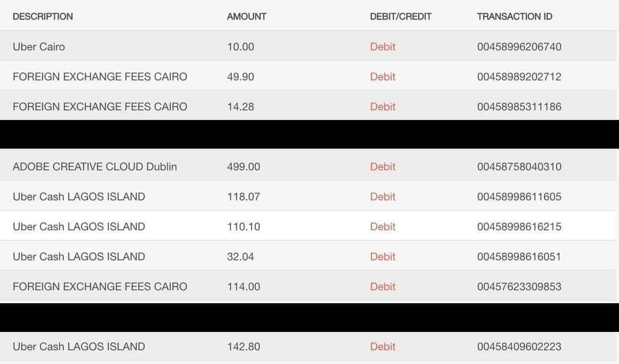Click transaction ID 00458996206740
This screenshot has width=619, height=364.
coord(519,46)
